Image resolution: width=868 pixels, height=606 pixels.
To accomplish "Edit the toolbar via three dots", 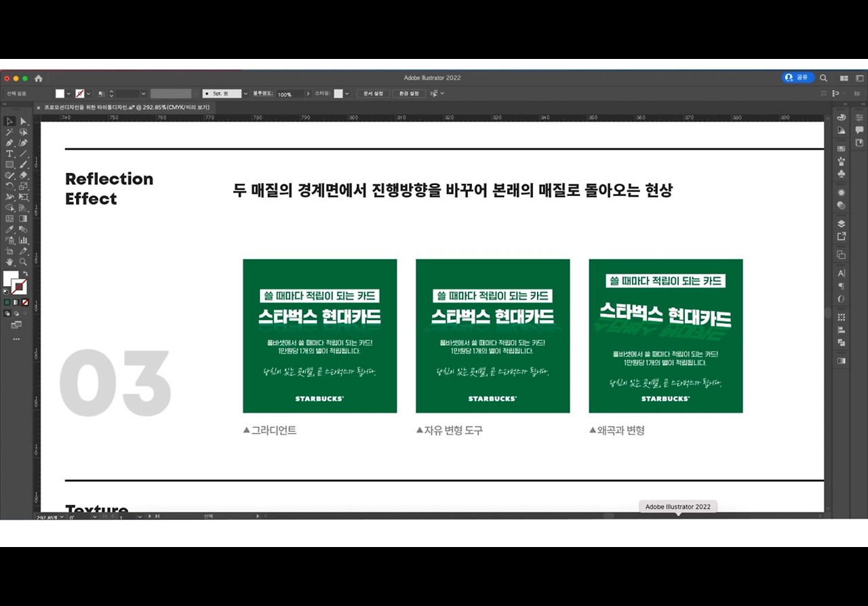I will pos(16,339).
